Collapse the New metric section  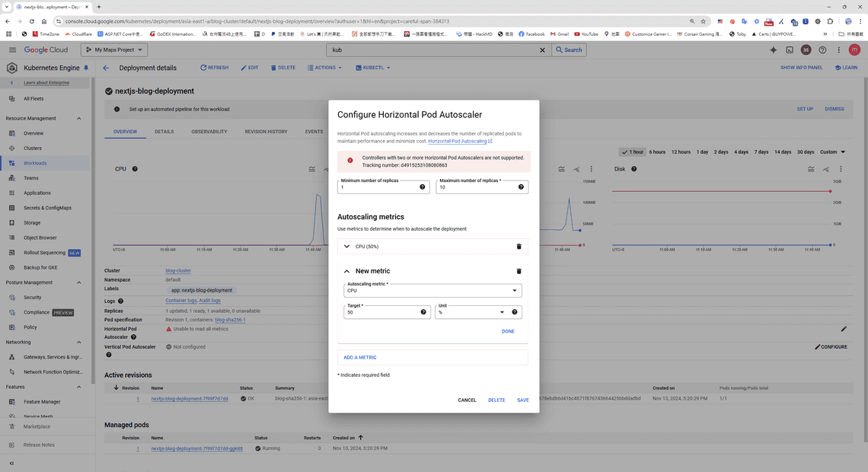[x=346, y=271]
